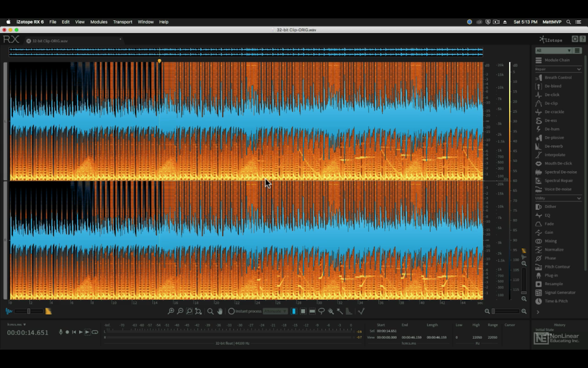This screenshot has width=588, height=368.
Task: Open the Transport menu
Action: tap(122, 22)
